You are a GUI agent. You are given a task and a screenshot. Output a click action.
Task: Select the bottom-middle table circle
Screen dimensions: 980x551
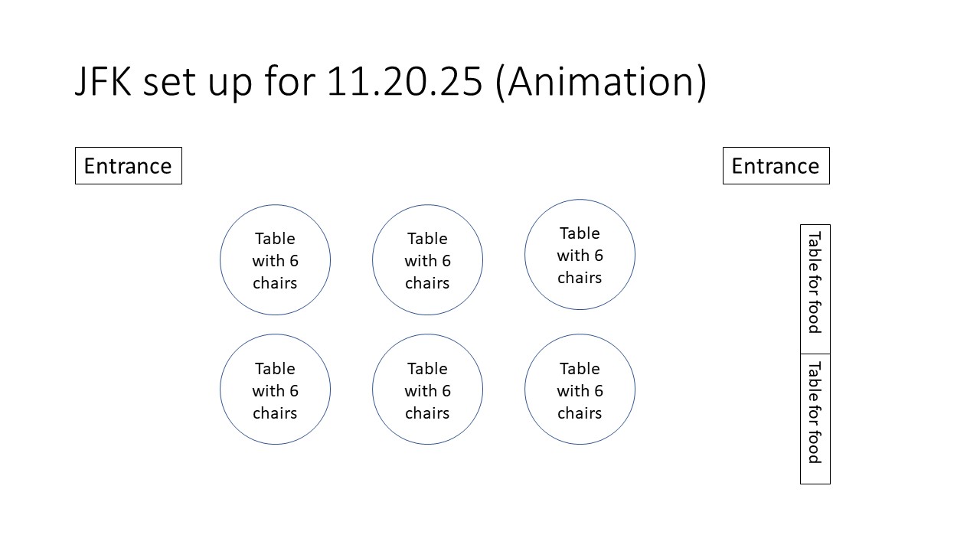tap(427, 390)
